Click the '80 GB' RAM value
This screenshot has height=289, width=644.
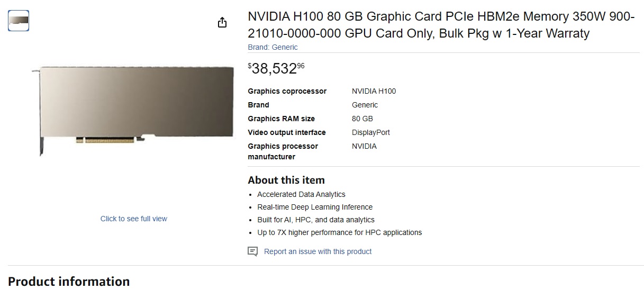tap(362, 119)
